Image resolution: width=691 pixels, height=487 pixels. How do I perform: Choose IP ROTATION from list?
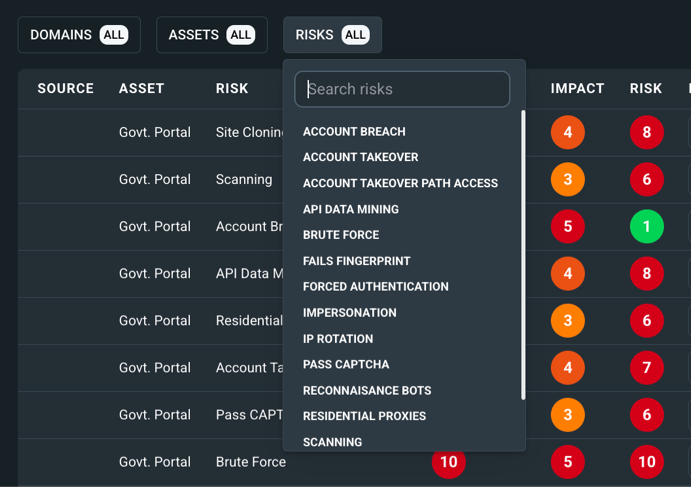338,338
